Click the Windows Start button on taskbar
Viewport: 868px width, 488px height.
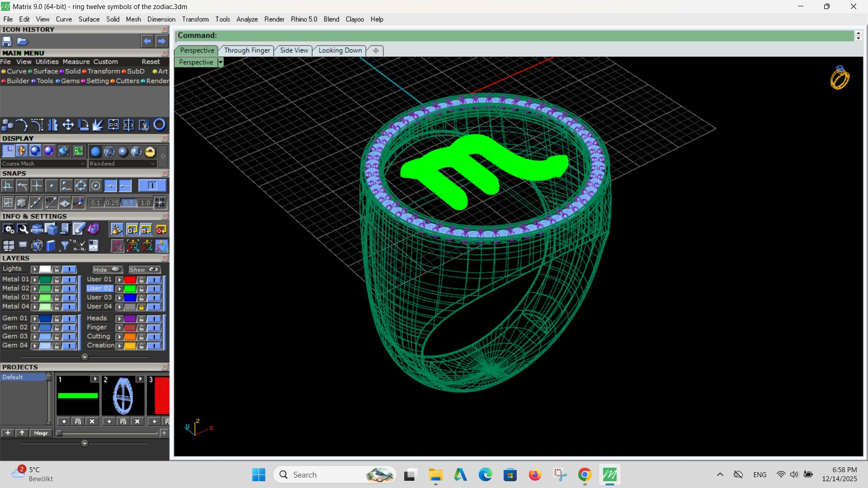[259, 475]
